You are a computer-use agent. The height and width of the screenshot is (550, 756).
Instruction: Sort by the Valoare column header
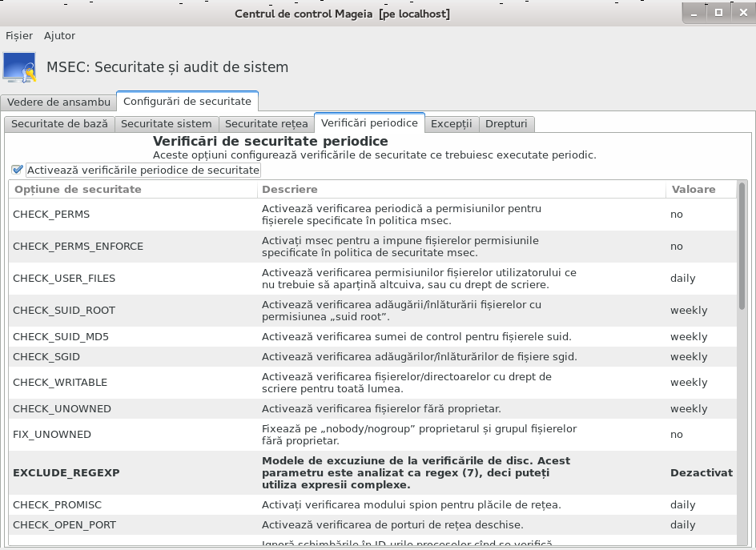pos(702,190)
